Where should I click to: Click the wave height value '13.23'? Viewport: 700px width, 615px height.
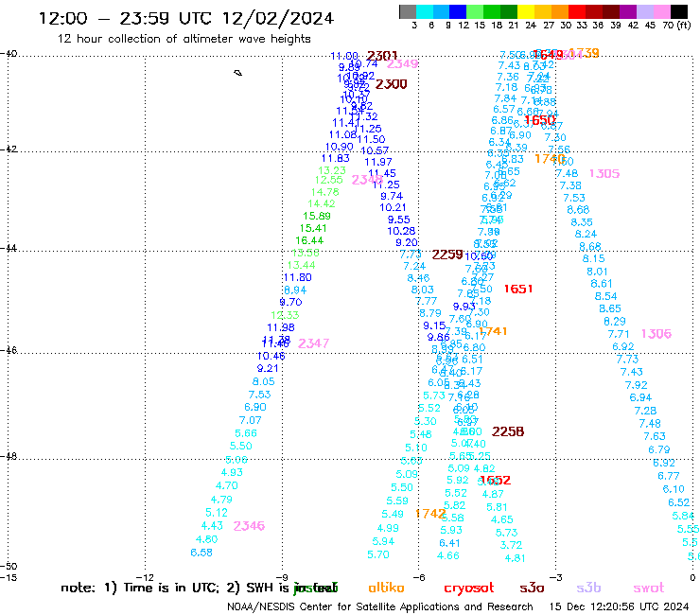(x=332, y=170)
